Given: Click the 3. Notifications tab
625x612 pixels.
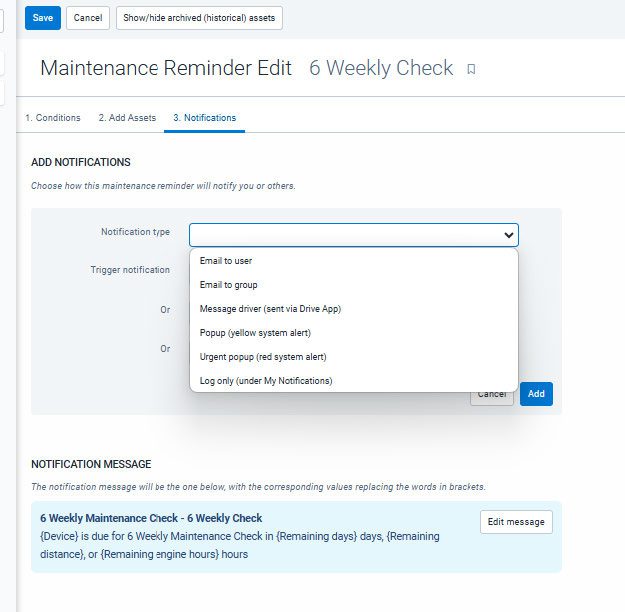Looking at the screenshot, I should 204,118.
